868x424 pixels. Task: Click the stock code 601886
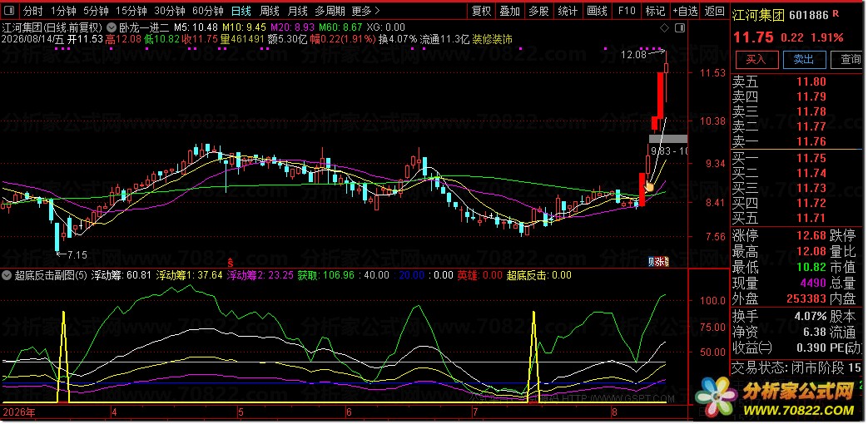pos(810,16)
